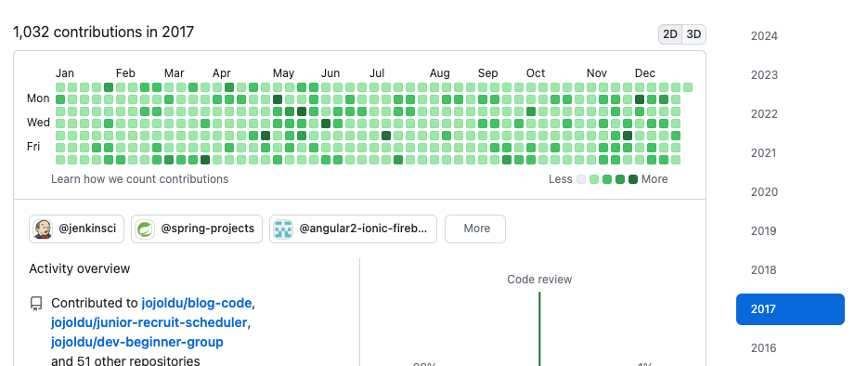Click the light green legend swatch after gray
The width and height of the screenshot is (868, 366).
click(594, 179)
